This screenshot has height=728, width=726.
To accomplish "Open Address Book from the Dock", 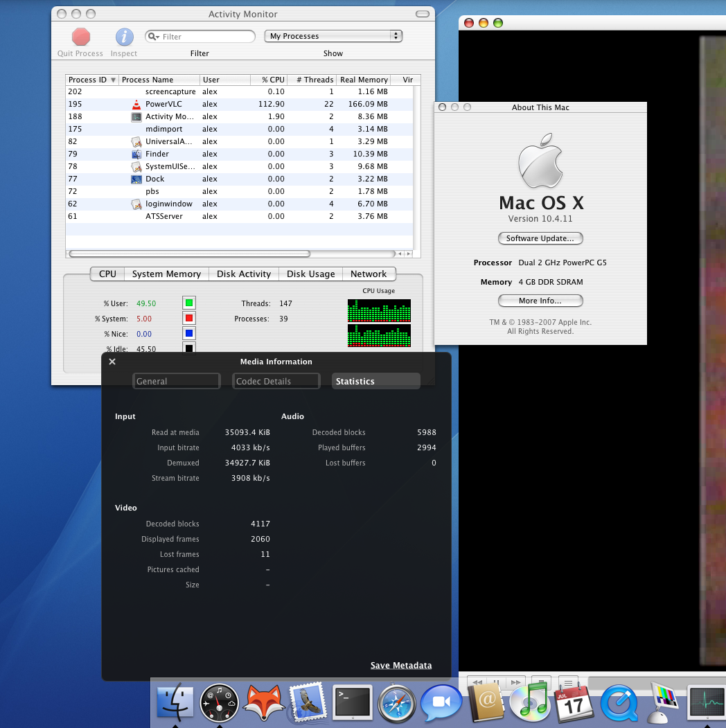I will pos(486,702).
